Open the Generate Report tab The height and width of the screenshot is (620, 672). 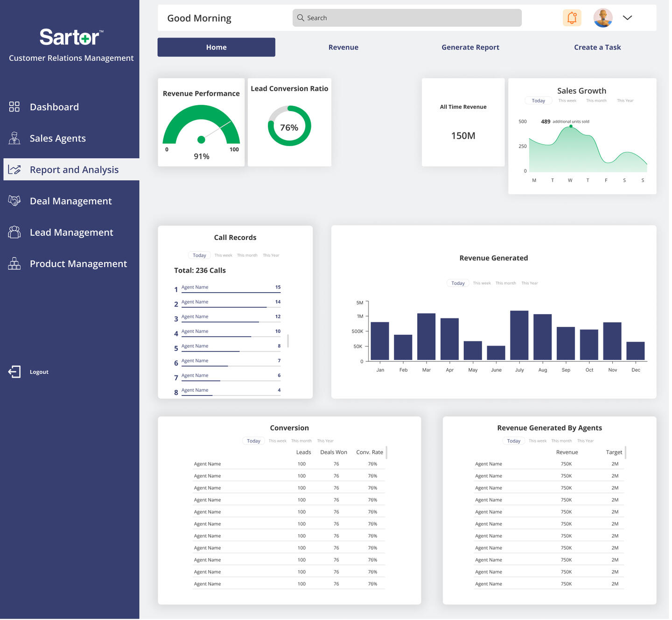(470, 47)
